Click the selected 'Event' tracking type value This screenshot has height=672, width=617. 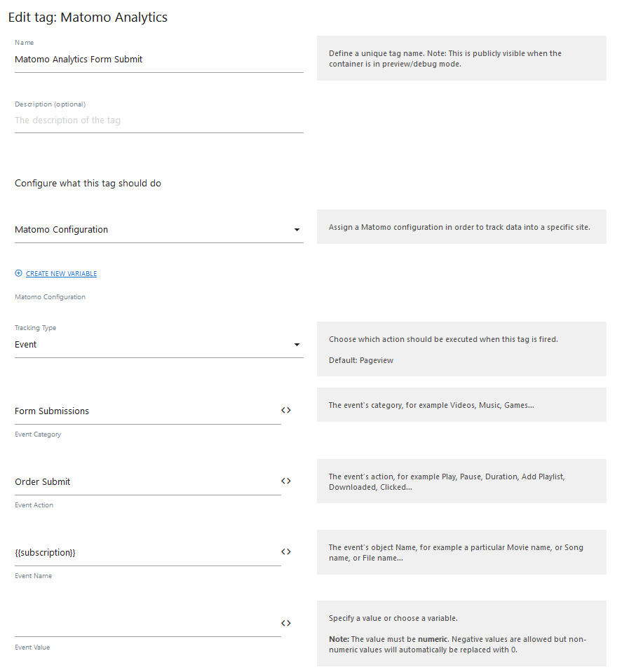[x=26, y=345]
